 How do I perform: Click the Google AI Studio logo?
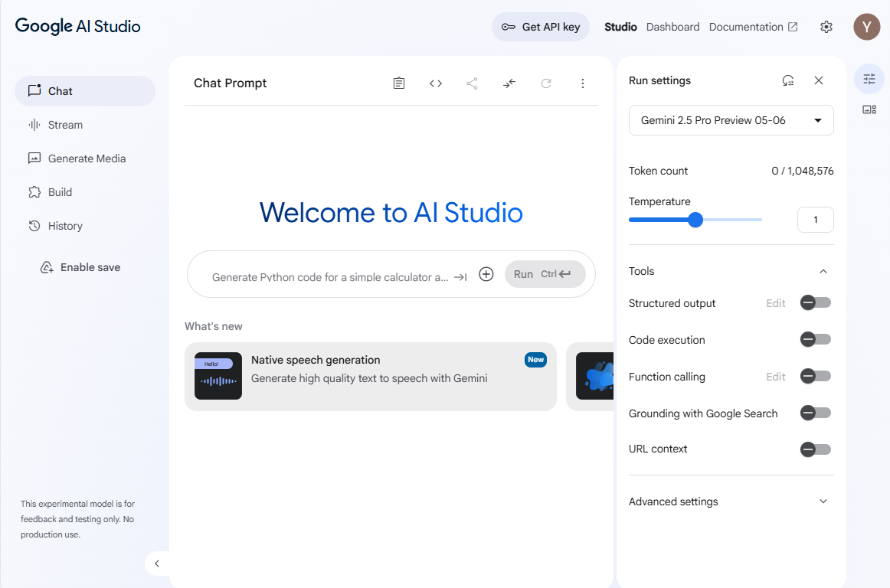[x=78, y=26]
